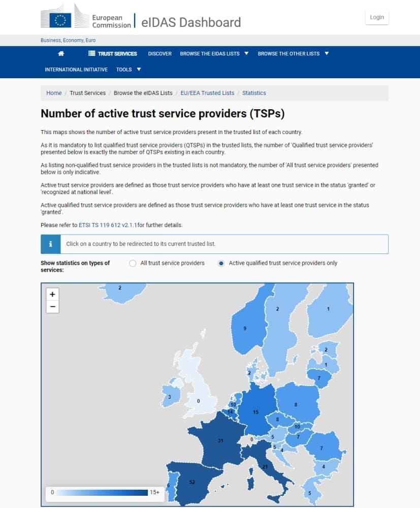Go to Home breadcrumb link
The height and width of the screenshot is (508, 420).
(x=54, y=93)
